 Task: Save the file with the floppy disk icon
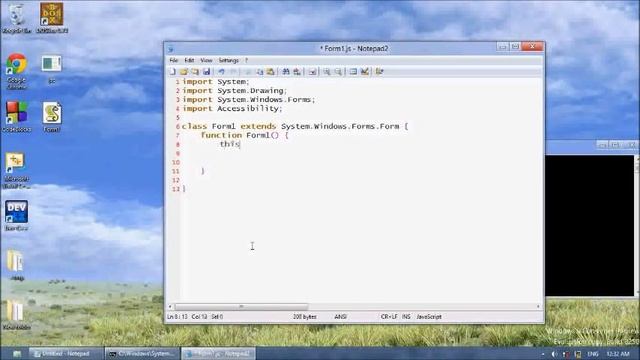[x=207, y=72]
